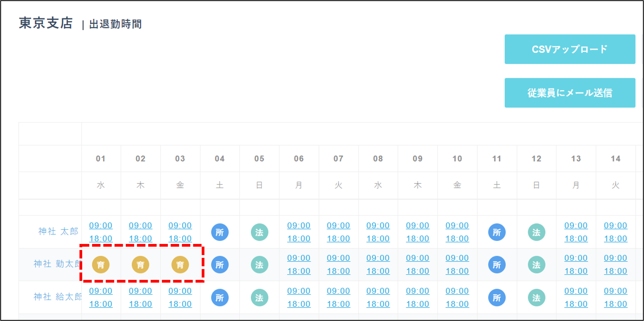The width and height of the screenshot is (644, 321).
Task: Click 神社 太郎's green 法 icon on day 05
Action: click(259, 232)
